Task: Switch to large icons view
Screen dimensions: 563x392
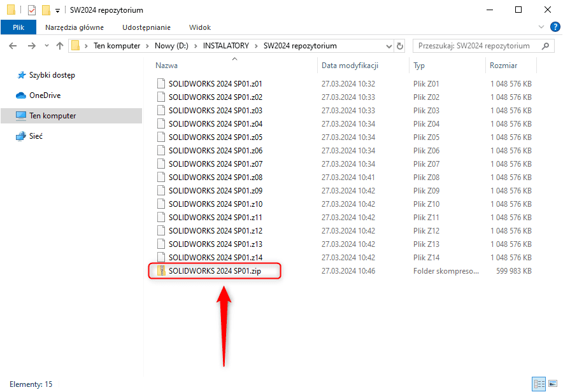Action: (553, 384)
